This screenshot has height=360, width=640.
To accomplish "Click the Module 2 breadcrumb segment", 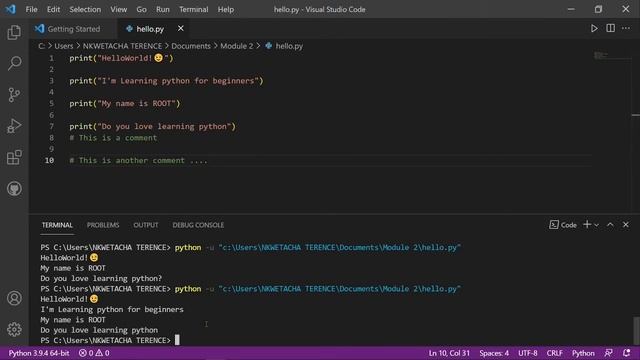I will point(236,46).
